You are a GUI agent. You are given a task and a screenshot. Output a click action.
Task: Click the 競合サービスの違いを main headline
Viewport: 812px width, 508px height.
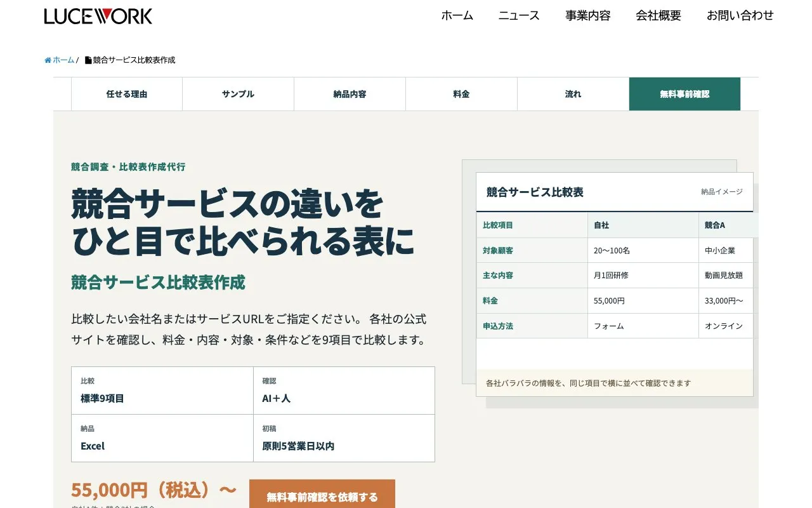[228, 203]
